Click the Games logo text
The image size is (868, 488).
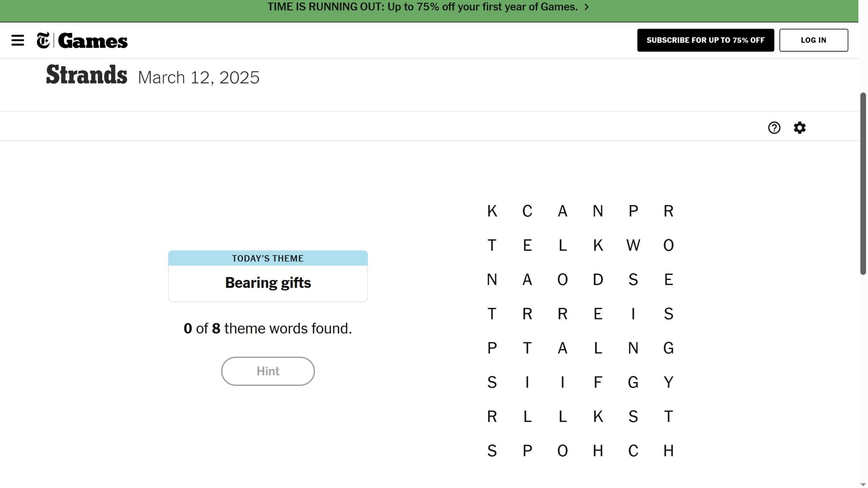click(93, 41)
